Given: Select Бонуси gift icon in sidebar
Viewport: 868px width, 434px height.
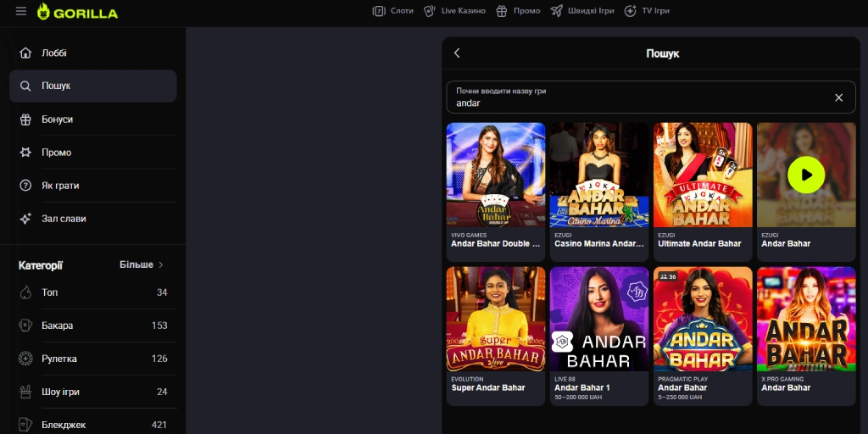Looking at the screenshot, I should [25, 120].
